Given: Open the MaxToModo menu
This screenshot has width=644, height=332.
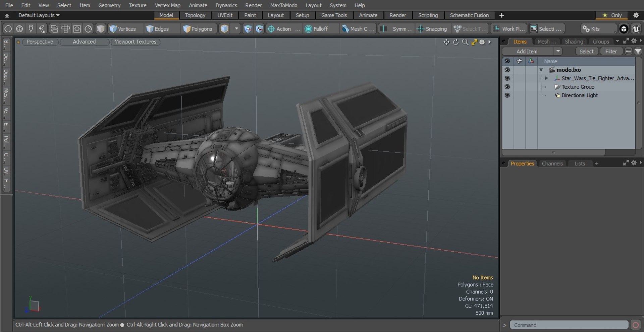Looking at the screenshot, I should [x=283, y=5].
